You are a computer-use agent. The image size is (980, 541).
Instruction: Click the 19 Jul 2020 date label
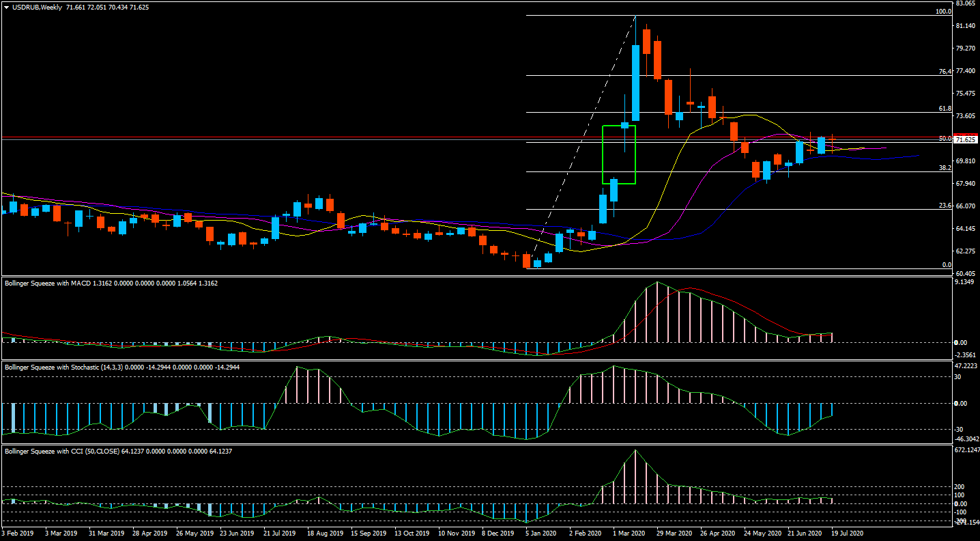coord(848,532)
